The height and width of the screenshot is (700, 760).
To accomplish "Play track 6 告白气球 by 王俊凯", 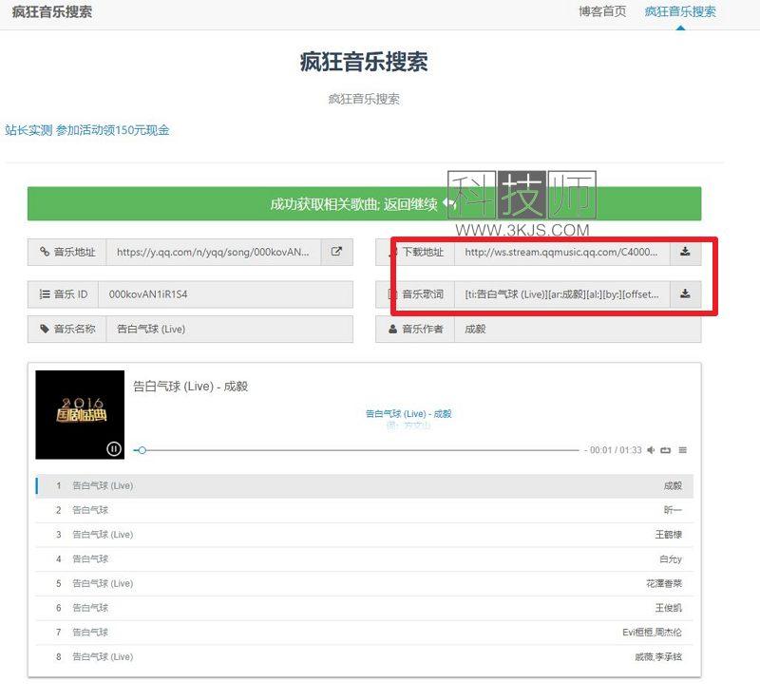I will 365,608.
